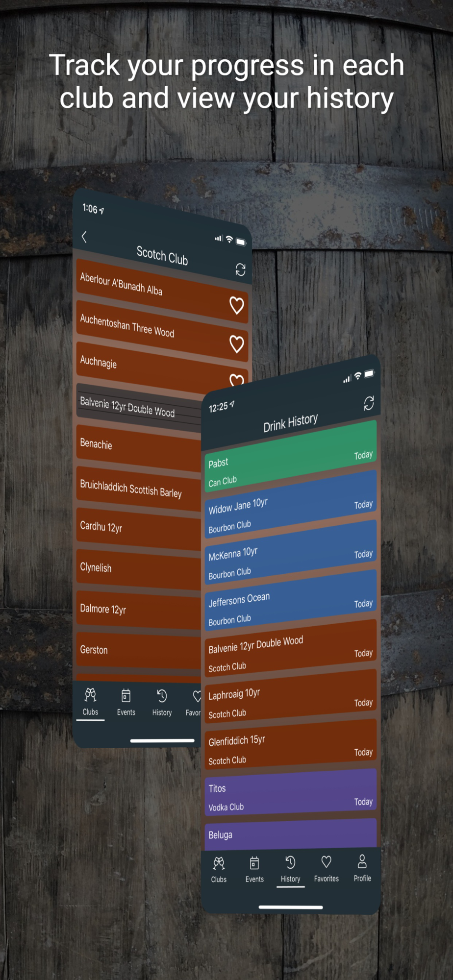Viewport: 453px width, 980px height.
Task: Tap the 1:06 clock in status bar
Action: pos(90,209)
